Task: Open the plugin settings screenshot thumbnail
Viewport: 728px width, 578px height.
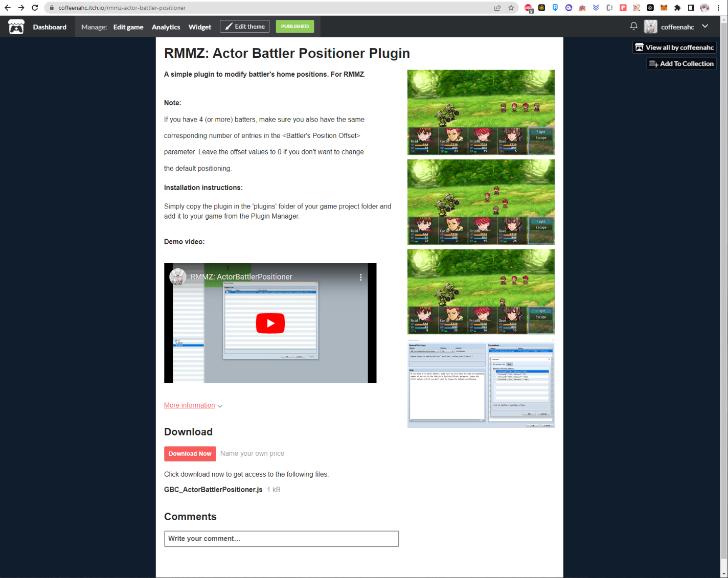Action: [x=481, y=383]
